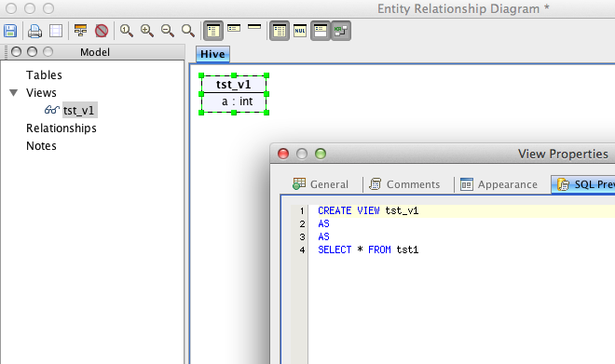
Task: Click the second Model panel window button
Action: pyautogui.click(x=33, y=52)
